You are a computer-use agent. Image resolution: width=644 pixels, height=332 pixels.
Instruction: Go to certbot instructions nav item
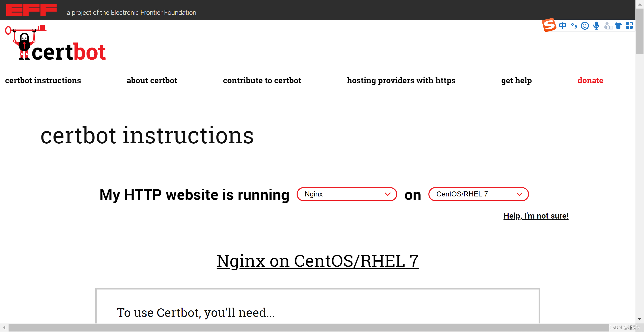pyautogui.click(x=43, y=80)
